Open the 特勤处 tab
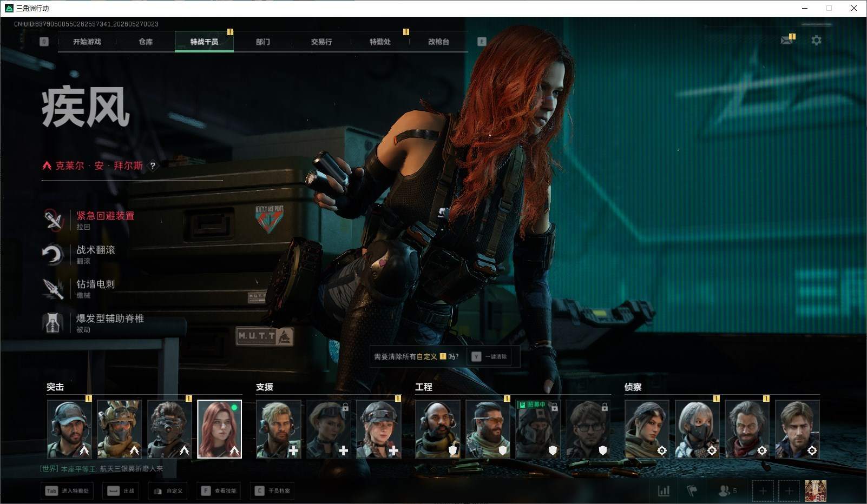The height and width of the screenshot is (504, 867). click(x=380, y=42)
